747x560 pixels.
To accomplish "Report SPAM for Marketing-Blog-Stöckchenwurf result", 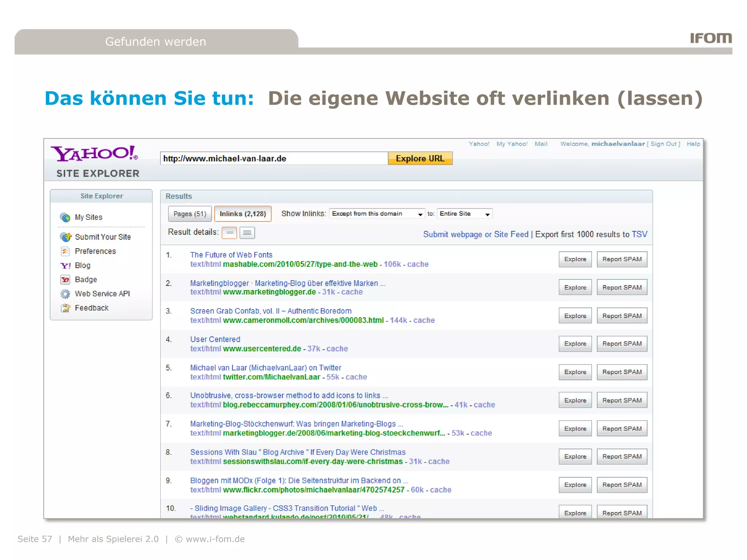I will click(x=622, y=429).
